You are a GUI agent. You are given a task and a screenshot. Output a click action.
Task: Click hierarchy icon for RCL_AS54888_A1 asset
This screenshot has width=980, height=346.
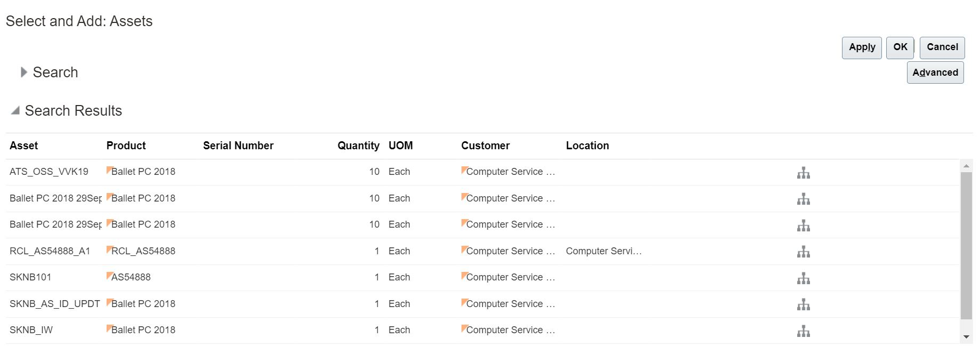(x=803, y=252)
